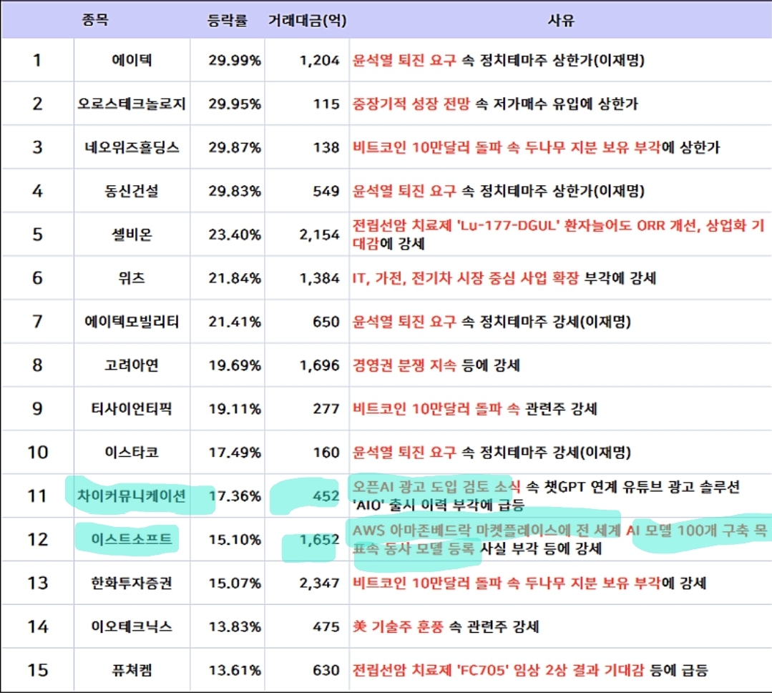The height and width of the screenshot is (700, 772).
Task: Click the 15.07% change rate value
Action: pos(235,583)
